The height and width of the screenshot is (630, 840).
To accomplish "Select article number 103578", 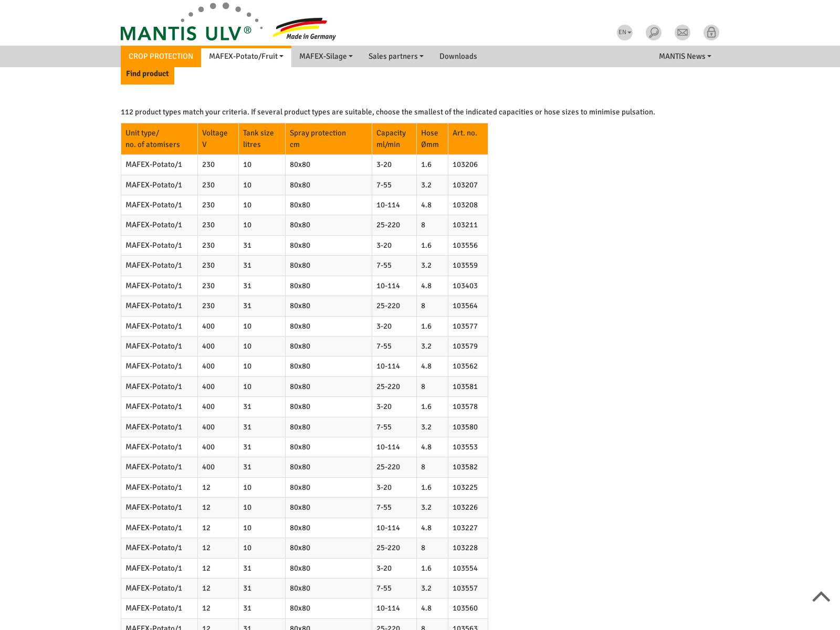I will [465, 407].
